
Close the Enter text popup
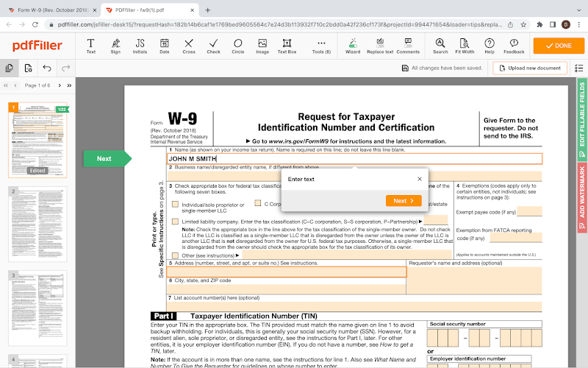coord(420,179)
